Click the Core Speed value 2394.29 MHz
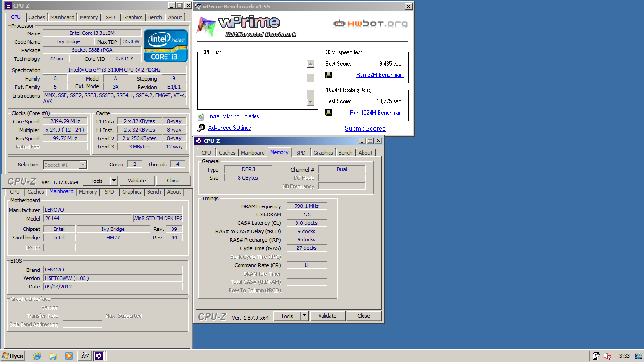 click(x=65, y=121)
